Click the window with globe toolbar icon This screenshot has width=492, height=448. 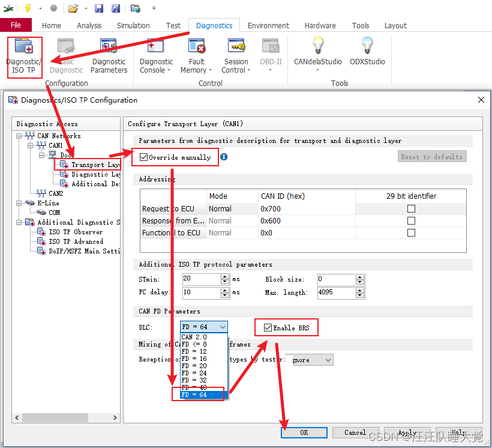click(x=135, y=8)
